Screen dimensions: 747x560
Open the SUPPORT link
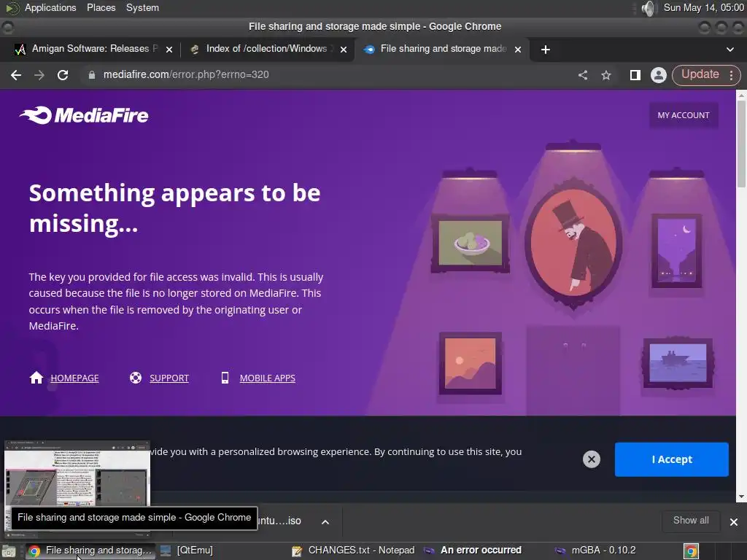coord(169,378)
